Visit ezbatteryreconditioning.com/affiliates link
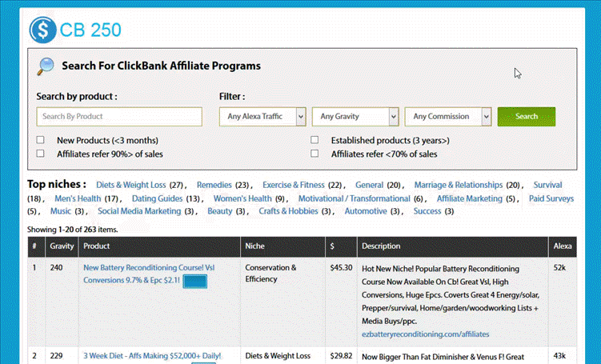The image size is (601, 364). click(x=425, y=334)
